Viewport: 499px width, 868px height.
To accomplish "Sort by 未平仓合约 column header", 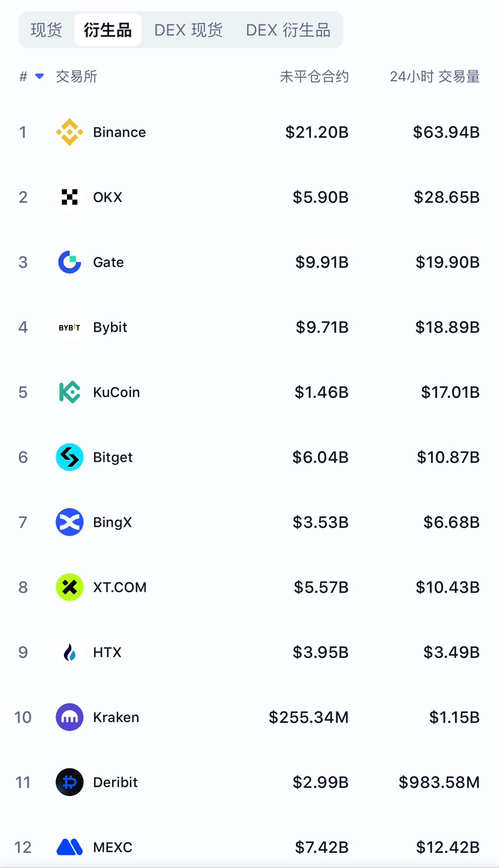I will pyautogui.click(x=314, y=77).
